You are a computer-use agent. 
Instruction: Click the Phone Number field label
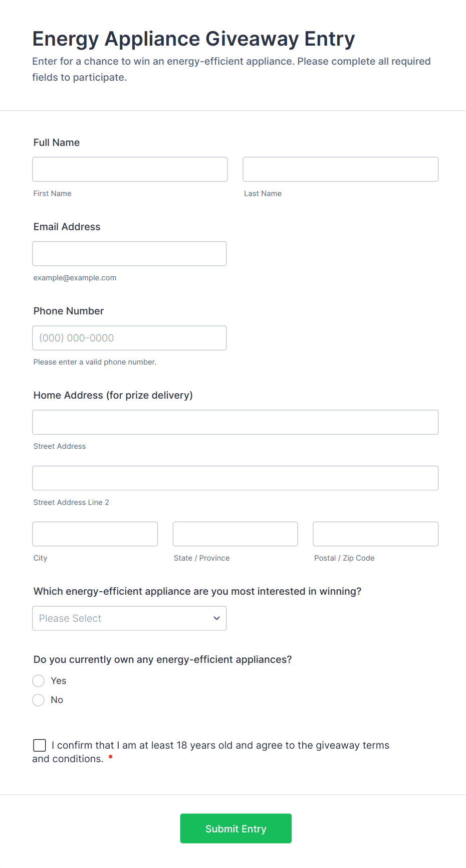[69, 311]
